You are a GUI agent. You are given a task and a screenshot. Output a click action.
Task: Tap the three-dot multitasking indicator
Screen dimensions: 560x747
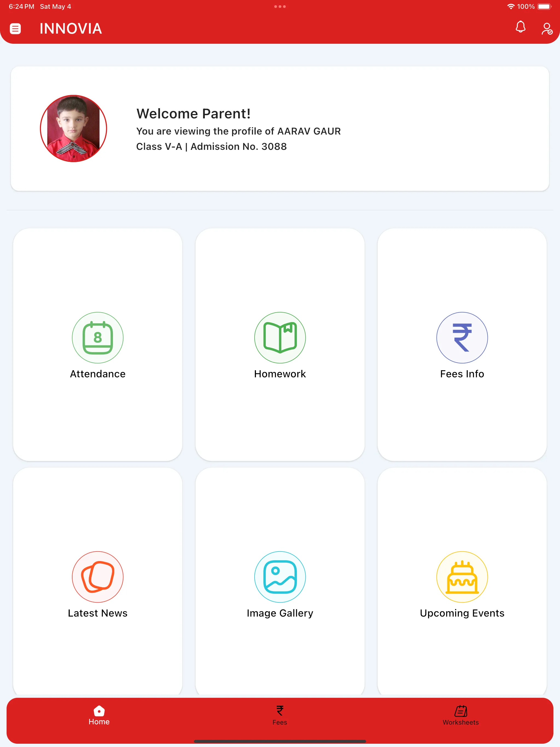coord(280,6)
